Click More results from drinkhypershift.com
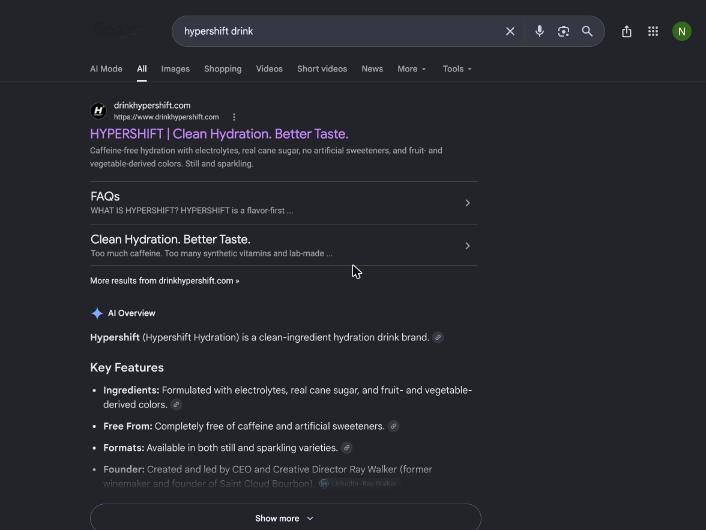The height and width of the screenshot is (530, 706). coord(165,281)
